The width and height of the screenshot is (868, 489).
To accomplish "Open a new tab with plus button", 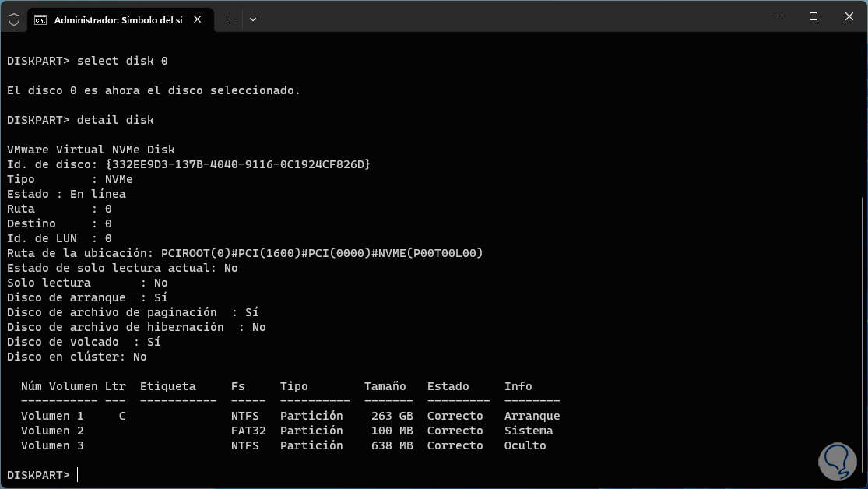I will click(230, 19).
